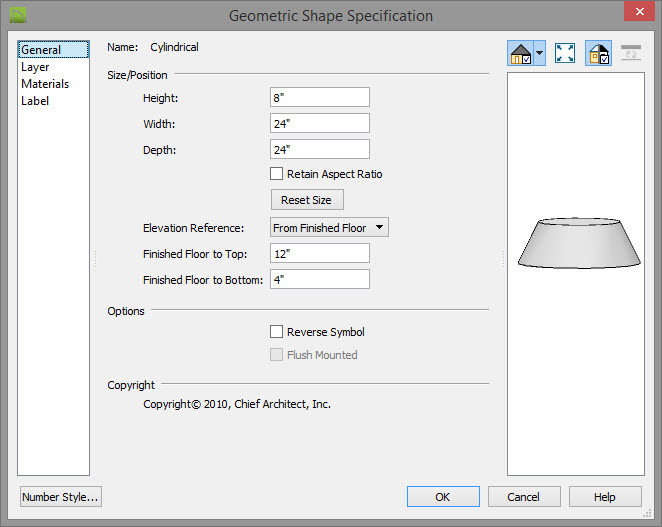Click the house rendering view icon
This screenshot has width=662, height=527.
(x=521, y=53)
